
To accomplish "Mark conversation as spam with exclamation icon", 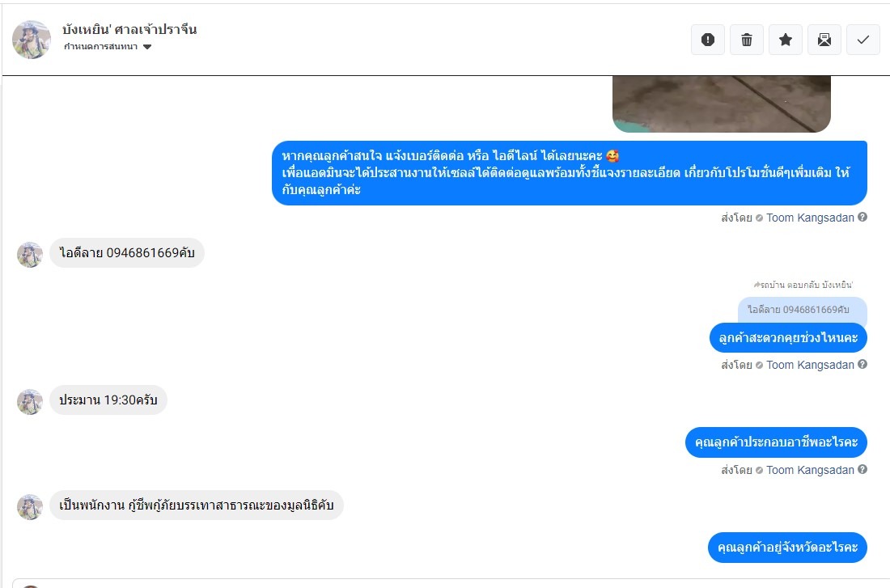I will (707, 40).
